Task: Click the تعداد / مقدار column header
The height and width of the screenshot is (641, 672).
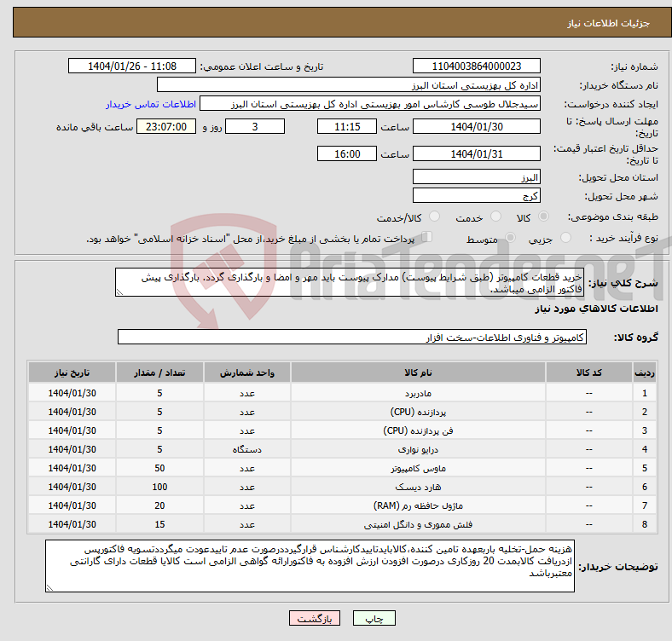Action: pyautogui.click(x=159, y=372)
